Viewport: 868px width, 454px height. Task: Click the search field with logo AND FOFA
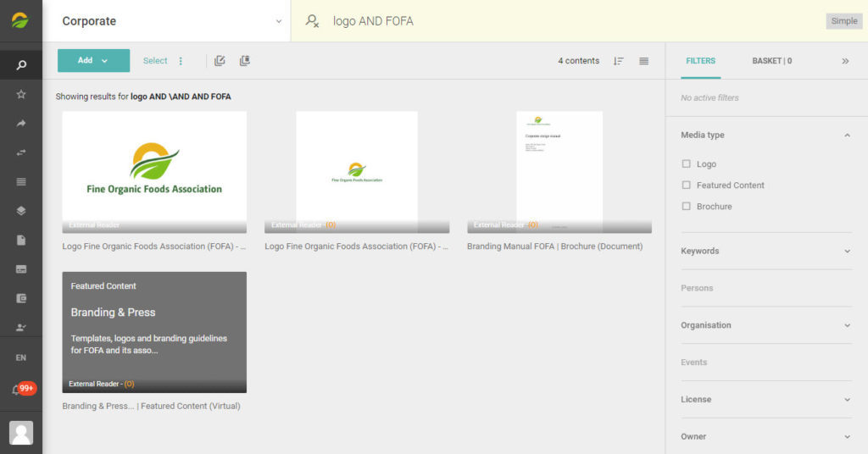click(x=576, y=21)
